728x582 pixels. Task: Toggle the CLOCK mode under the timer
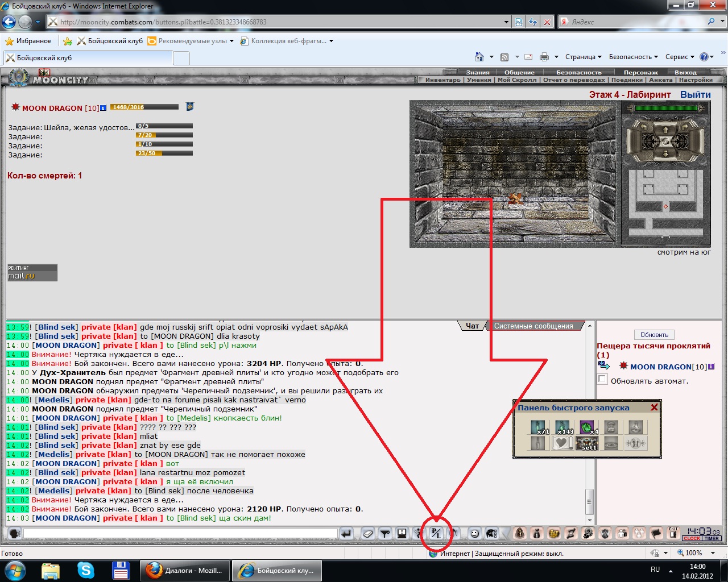click(692, 538)
